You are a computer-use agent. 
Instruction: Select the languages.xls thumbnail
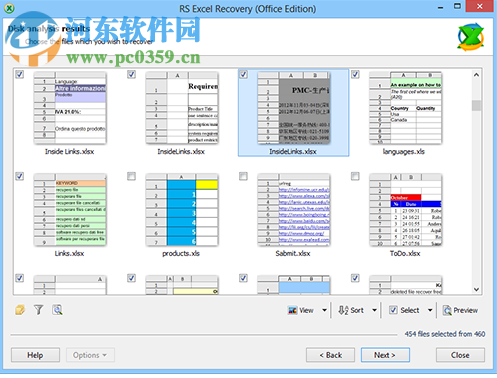click(406, 108)
